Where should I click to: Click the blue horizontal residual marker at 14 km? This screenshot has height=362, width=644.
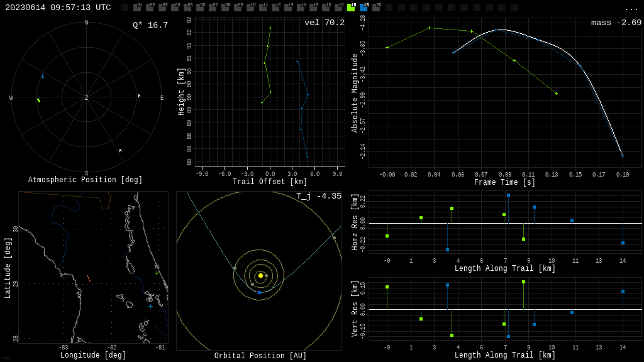pos(623,243)
